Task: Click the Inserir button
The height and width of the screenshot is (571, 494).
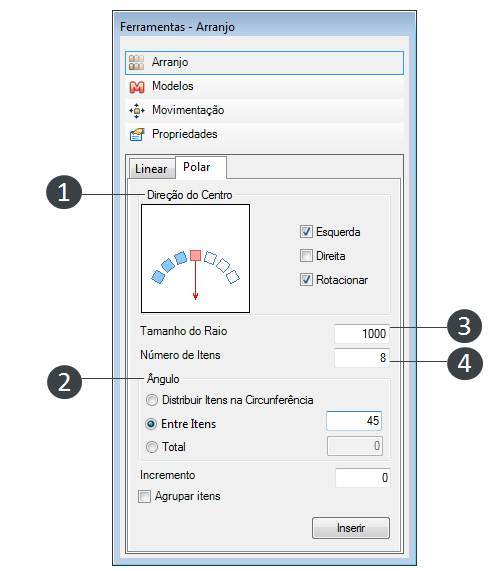Action: pos(351,528)
